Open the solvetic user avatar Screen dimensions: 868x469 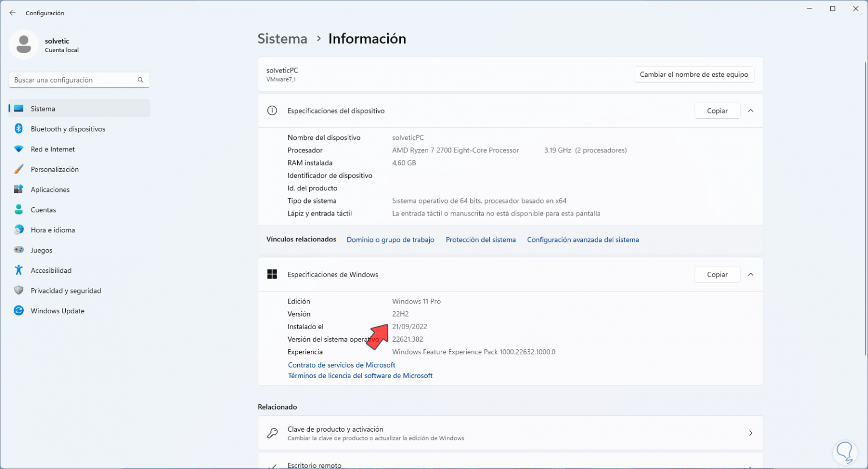point(24,44)
